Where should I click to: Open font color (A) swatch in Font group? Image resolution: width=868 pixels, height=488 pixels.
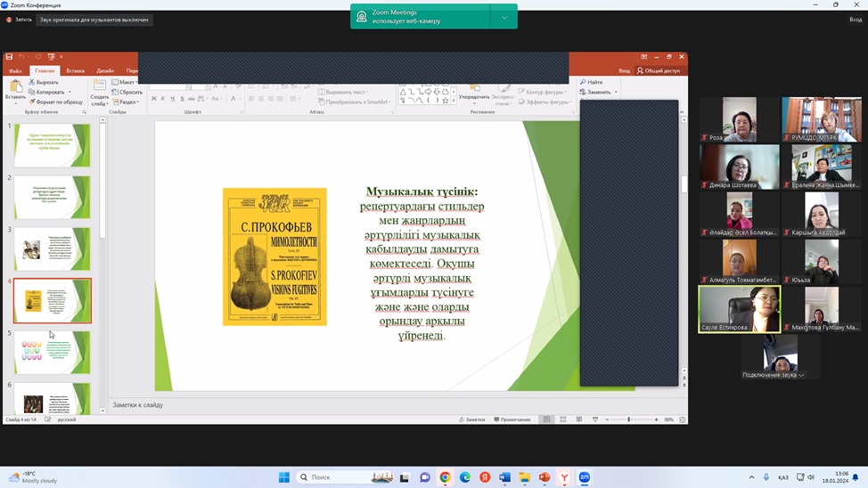(x=233, y=99)
